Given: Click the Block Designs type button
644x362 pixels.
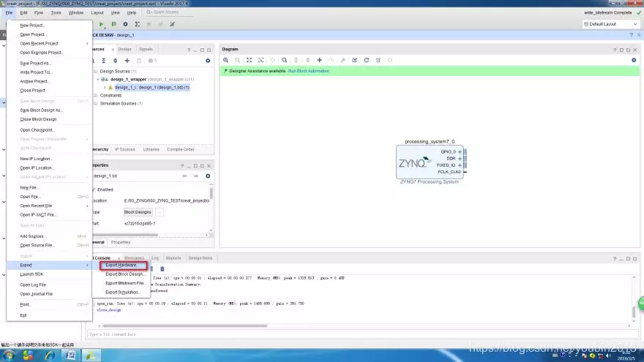Looking at the screenshot, I should (x=138, y=212).
